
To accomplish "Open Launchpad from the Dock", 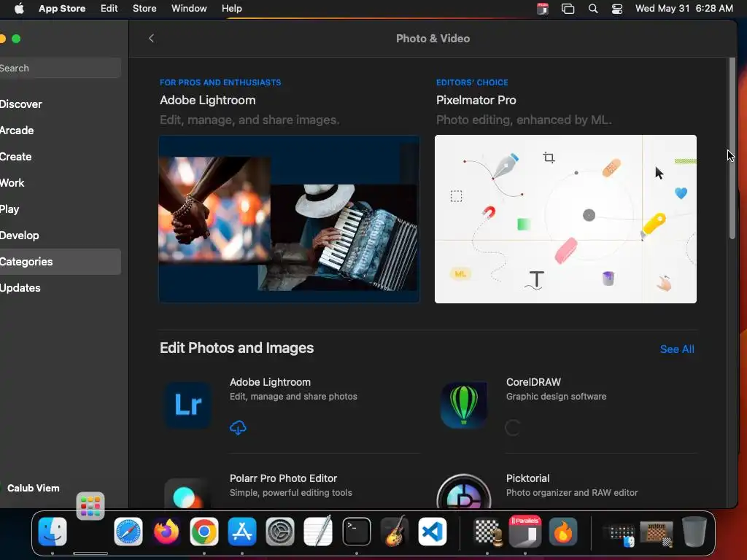I will tap(90, 506).
